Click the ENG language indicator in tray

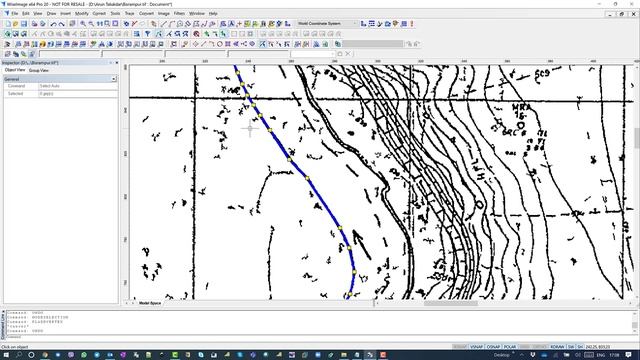click(600, 355)
